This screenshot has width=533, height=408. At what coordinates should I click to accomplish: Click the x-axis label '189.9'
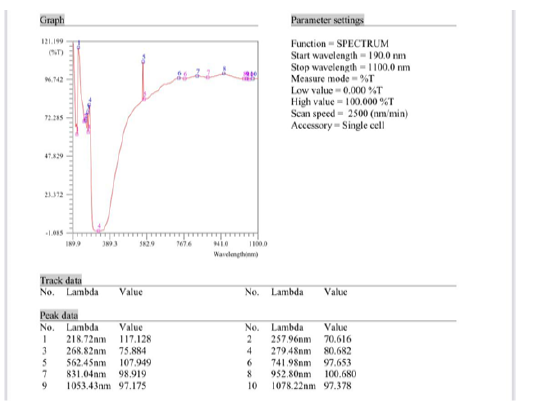coord(73,244)
